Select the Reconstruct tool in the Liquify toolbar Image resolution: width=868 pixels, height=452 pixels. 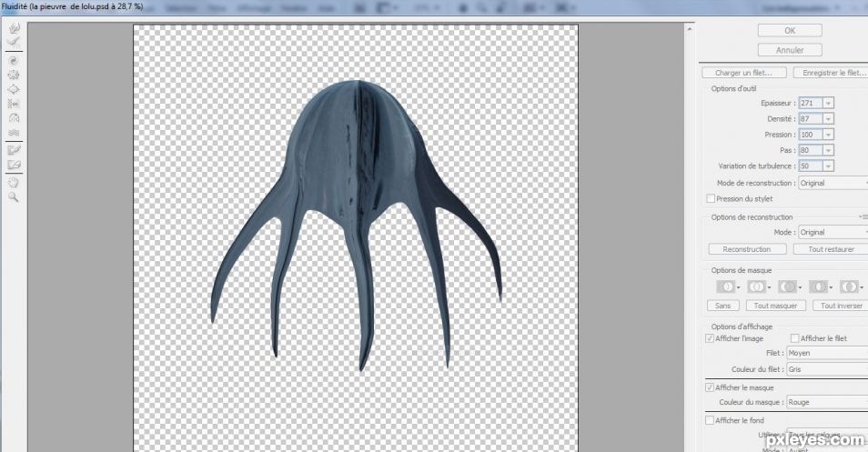click(14, 42)
